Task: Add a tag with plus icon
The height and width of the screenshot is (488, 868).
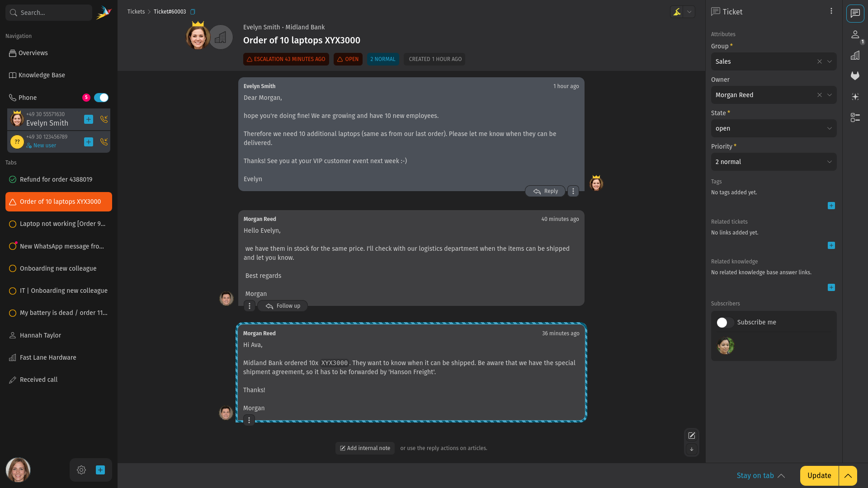Action: pos(831,206)
